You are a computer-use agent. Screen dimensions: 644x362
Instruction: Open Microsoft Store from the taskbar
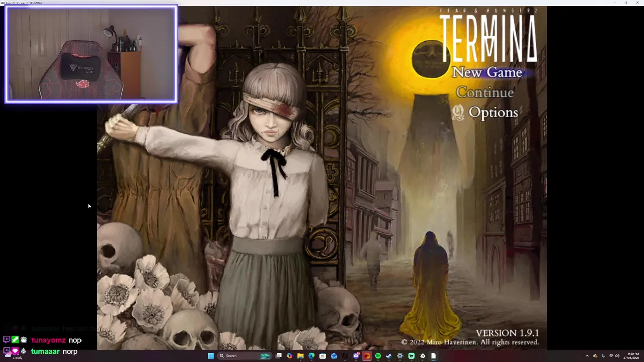point(323,356)
